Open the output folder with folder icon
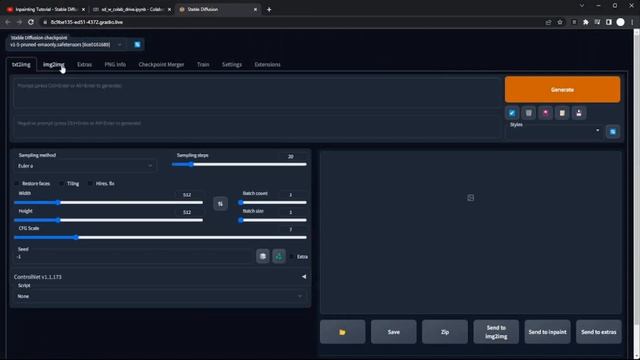Image resolution: width=640 pixels, height=360 pixels. [x=342, y=332]
